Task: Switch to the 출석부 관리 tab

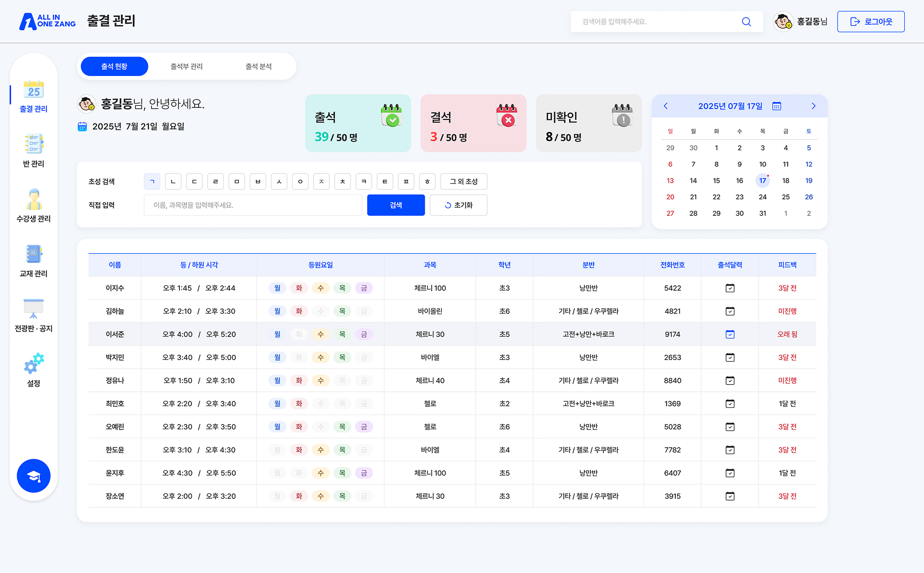Action: pyautogui.click(x=186, y=67)
